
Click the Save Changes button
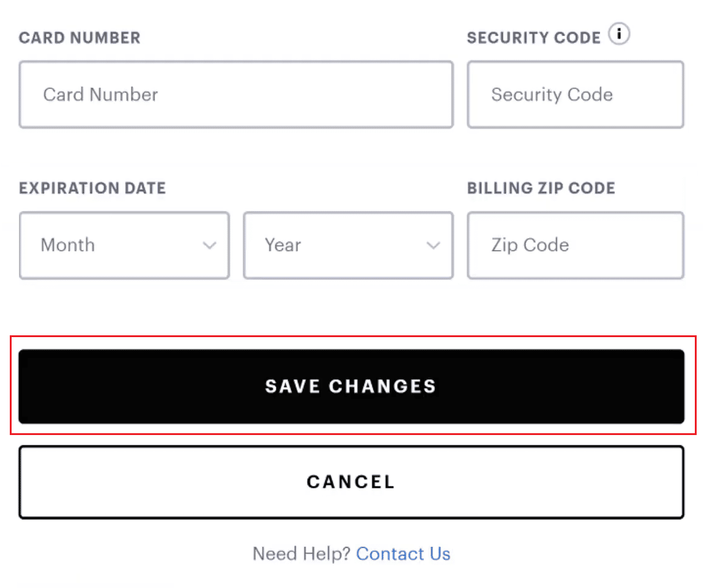click(x=352, y=386)
